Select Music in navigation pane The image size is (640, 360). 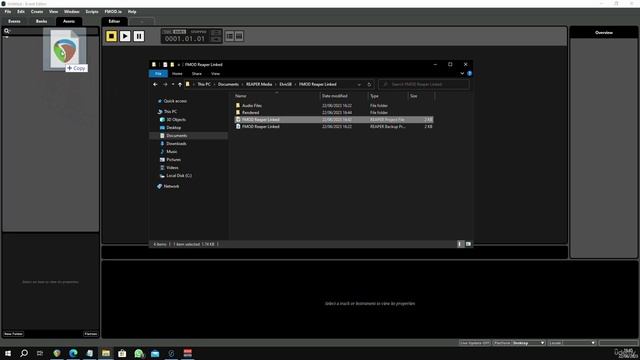(171, 152)
